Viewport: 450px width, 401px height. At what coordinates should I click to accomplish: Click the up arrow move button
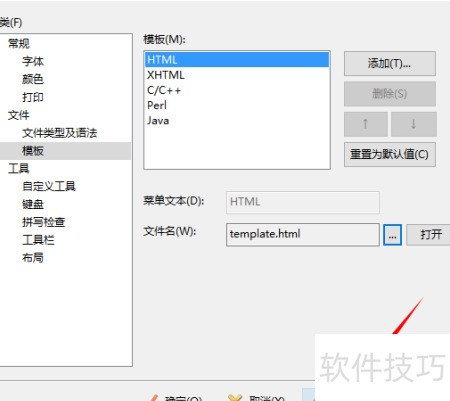(366, 124)
